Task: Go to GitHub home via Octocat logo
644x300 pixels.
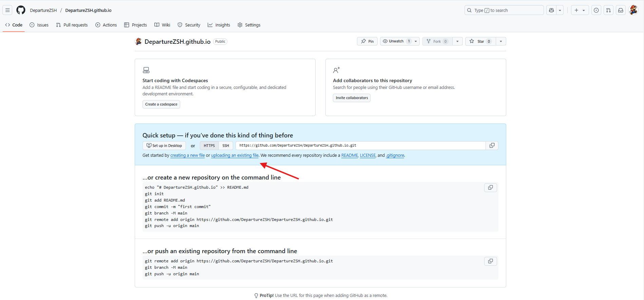Action: 21,10
